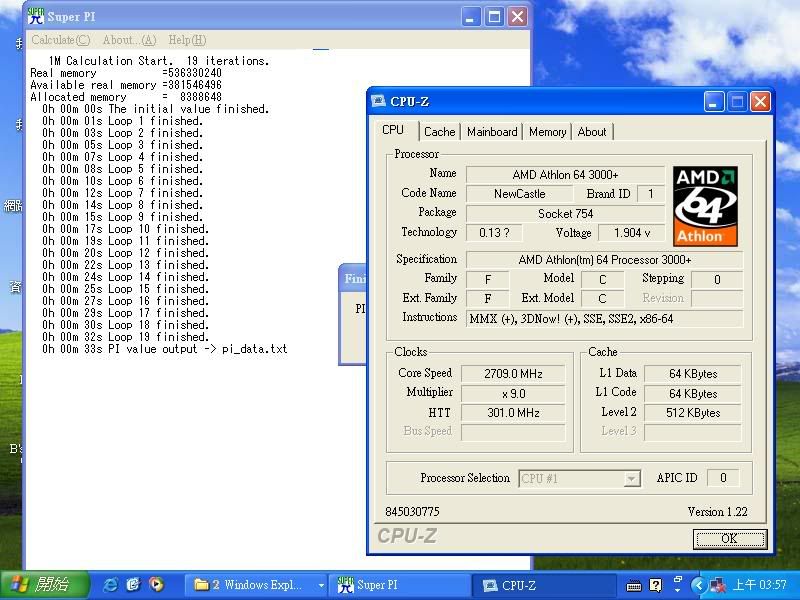Click the language bar help icon
The height and width of the screenshot is (600, 800).
click(655, 585)
